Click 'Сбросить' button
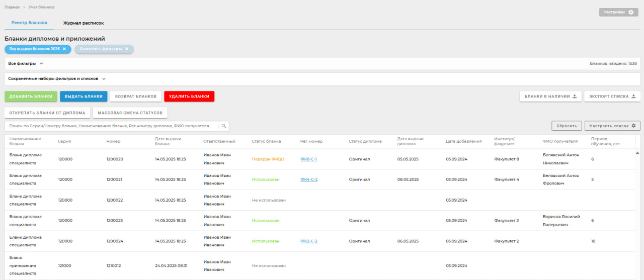 (x=567, y=126)
